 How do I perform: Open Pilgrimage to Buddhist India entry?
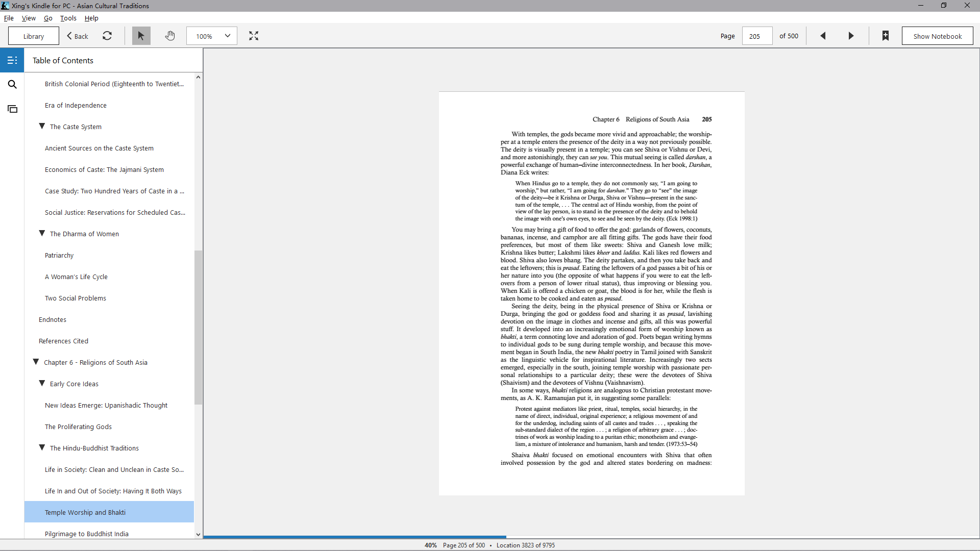click(87, 533)
